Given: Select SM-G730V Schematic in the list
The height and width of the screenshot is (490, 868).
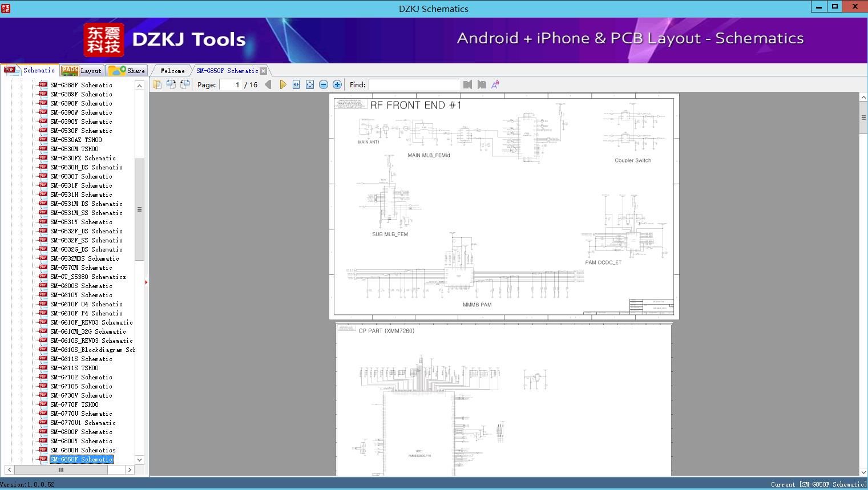Looking at the screenshot, I should (81, 395).
